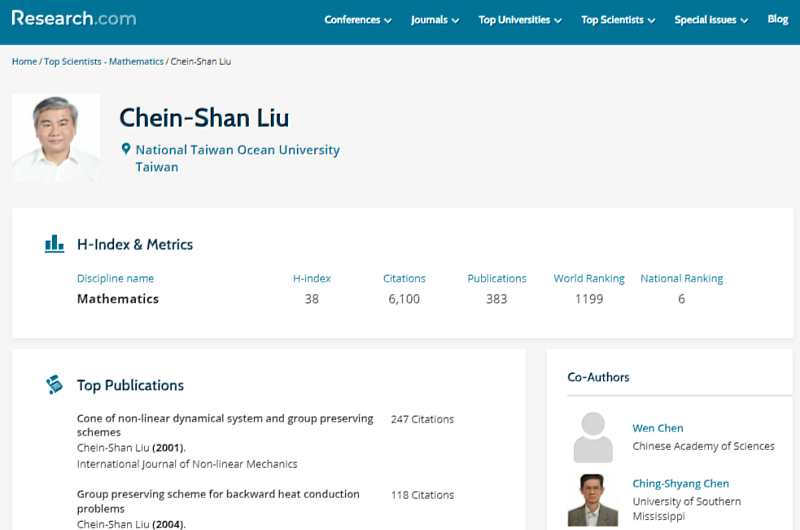
Task: Expand the Conferences dropdown menu
Action: pos(358,20)
